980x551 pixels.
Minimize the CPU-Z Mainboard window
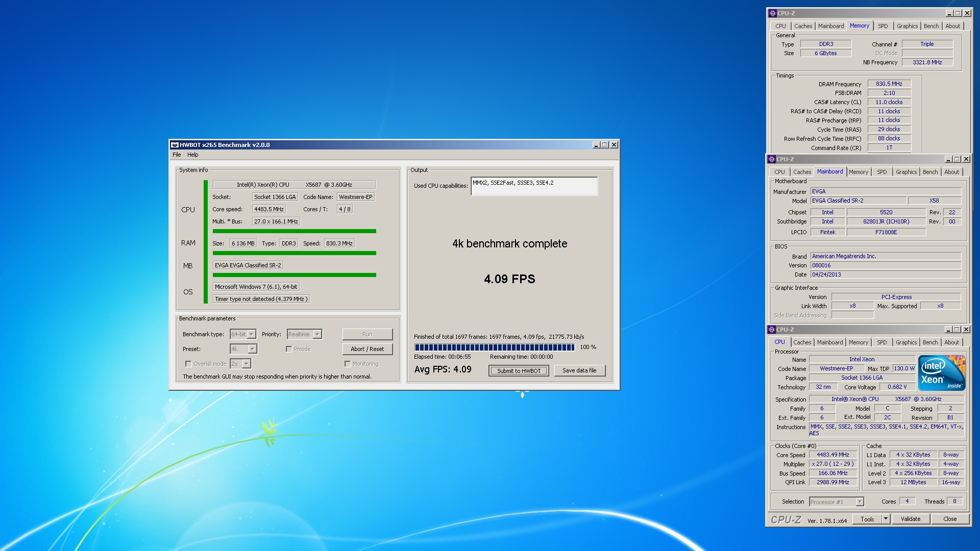(x=948, y=159)
